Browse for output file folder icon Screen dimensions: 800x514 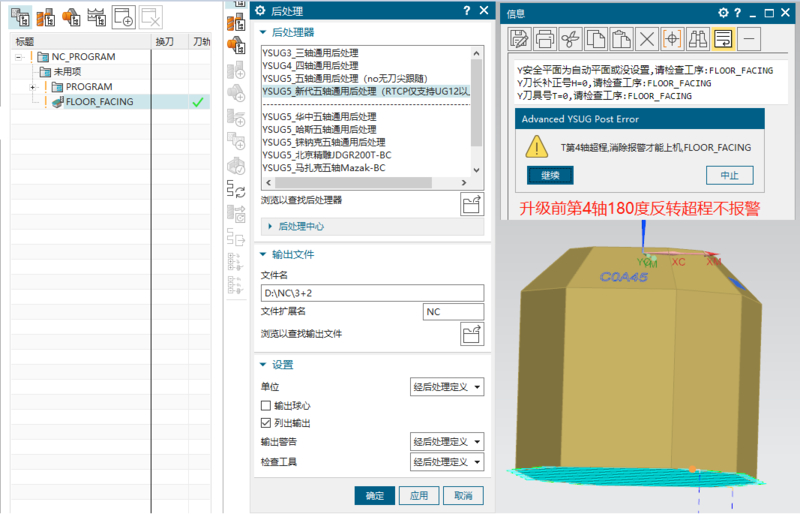coord(472,334)
